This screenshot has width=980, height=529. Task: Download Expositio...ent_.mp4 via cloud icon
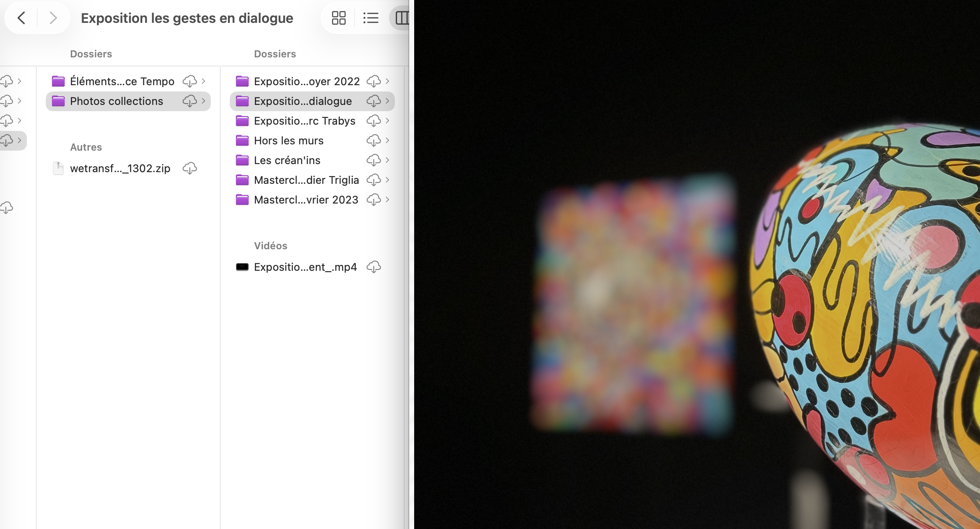click(x=374, y=267)
